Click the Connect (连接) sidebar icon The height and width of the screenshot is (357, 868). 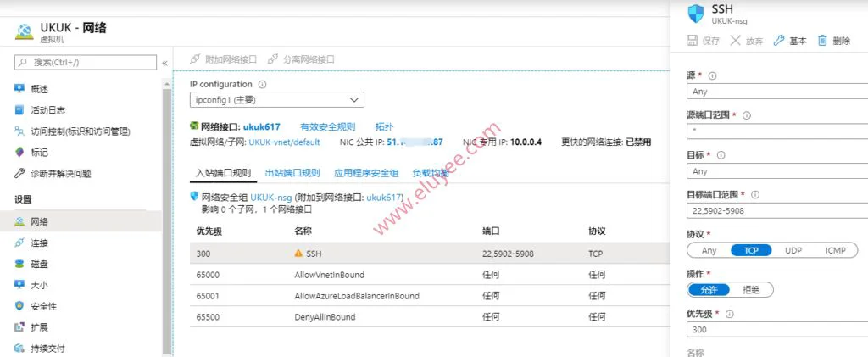click(20, 243)
